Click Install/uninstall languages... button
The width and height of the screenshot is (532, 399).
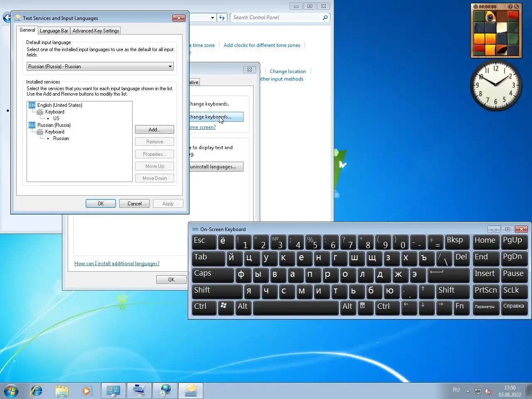point(216,167)
